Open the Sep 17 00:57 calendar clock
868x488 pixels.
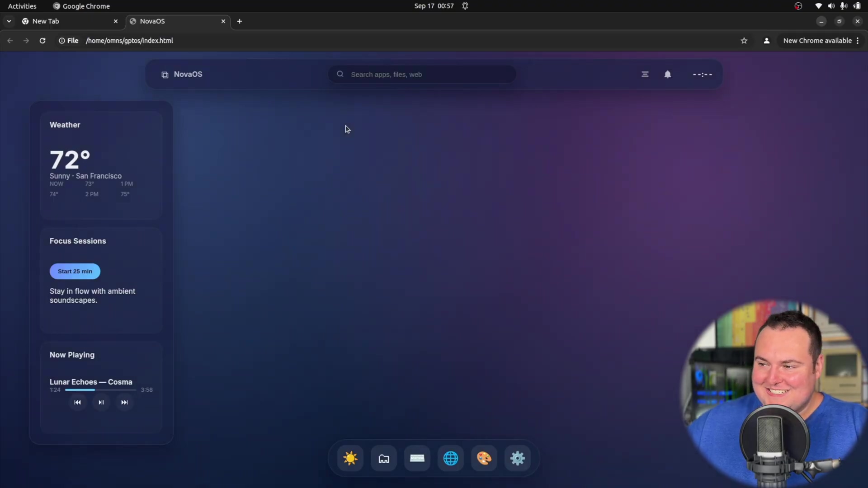click(x=434, y=6)
